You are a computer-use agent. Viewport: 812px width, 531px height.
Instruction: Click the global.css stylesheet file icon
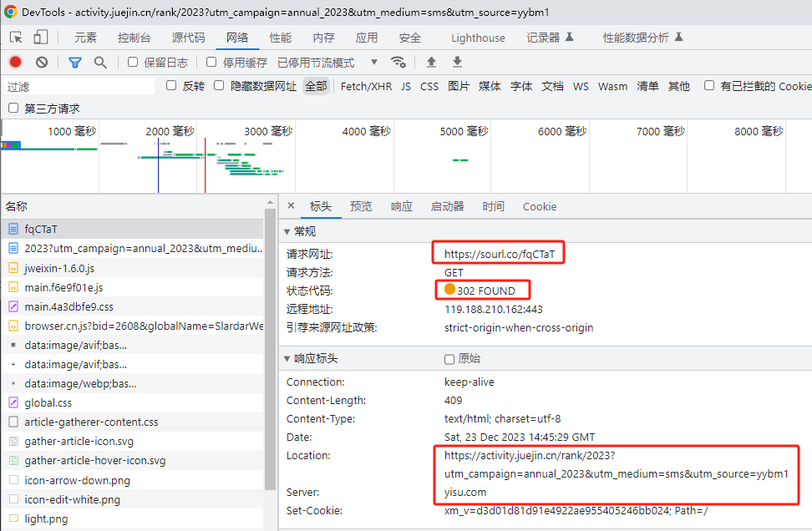(x=13, y=402)
